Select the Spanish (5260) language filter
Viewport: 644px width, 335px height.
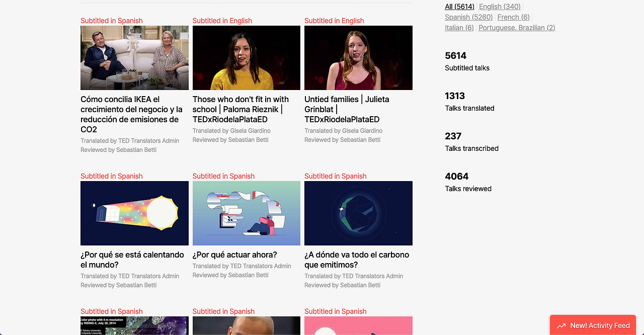tap(469, 17)
